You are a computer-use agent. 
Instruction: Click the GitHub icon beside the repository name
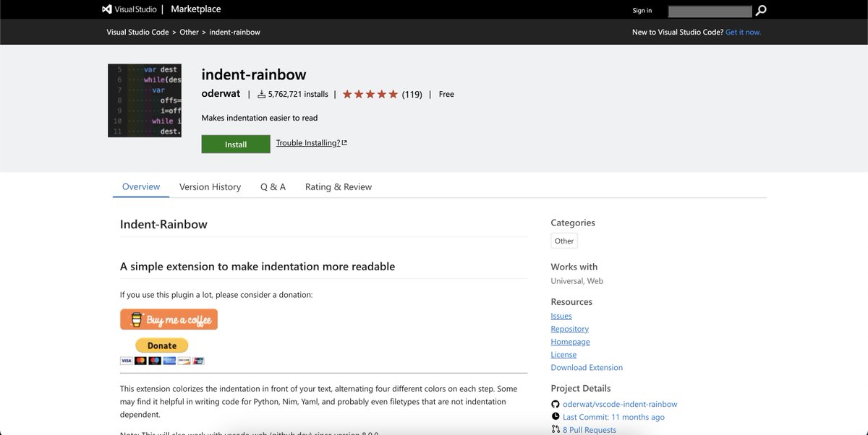coord(554,404)
